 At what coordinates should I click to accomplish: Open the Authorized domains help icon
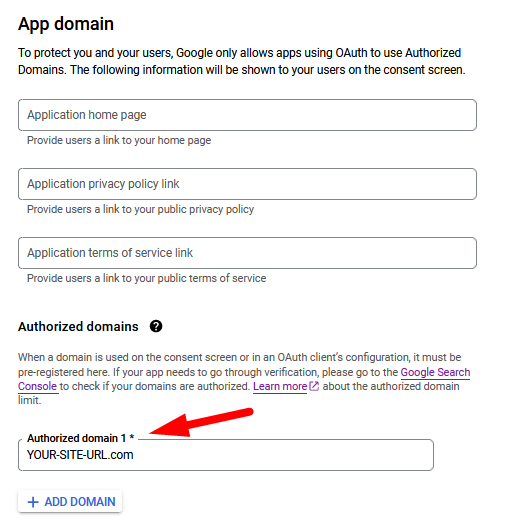pos(156,326)
